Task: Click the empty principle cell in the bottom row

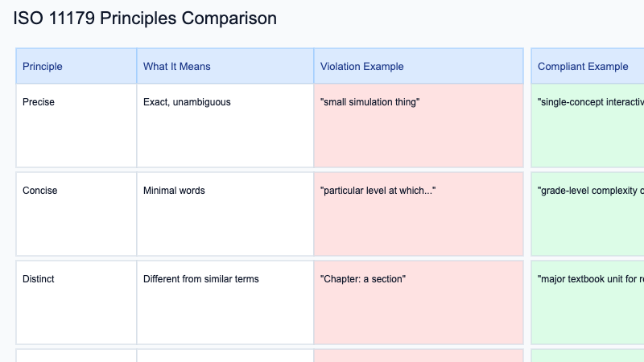Action: point(76,356)
